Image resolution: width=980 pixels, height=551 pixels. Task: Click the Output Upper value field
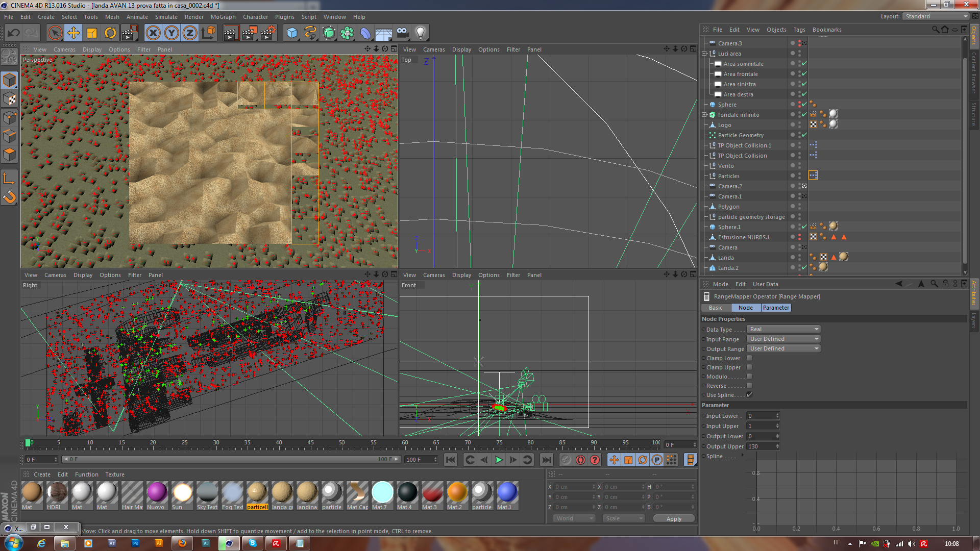(x=762, y=446)
